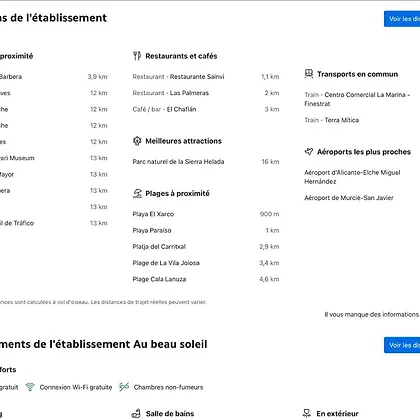Viewport: 420px width, 420px height.
Task: Click the Plages à proximité umbrella icon
Action: pyautogui.click(x=137, y=193)
